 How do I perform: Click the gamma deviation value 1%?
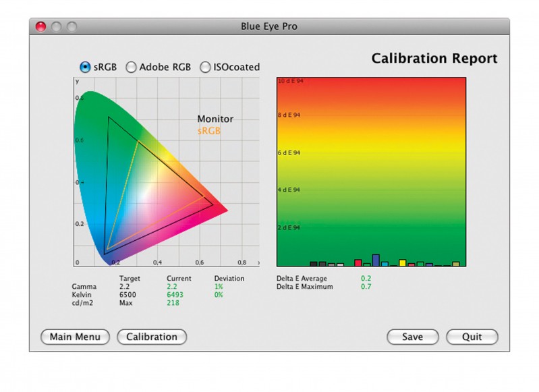[x=219, y=287]
